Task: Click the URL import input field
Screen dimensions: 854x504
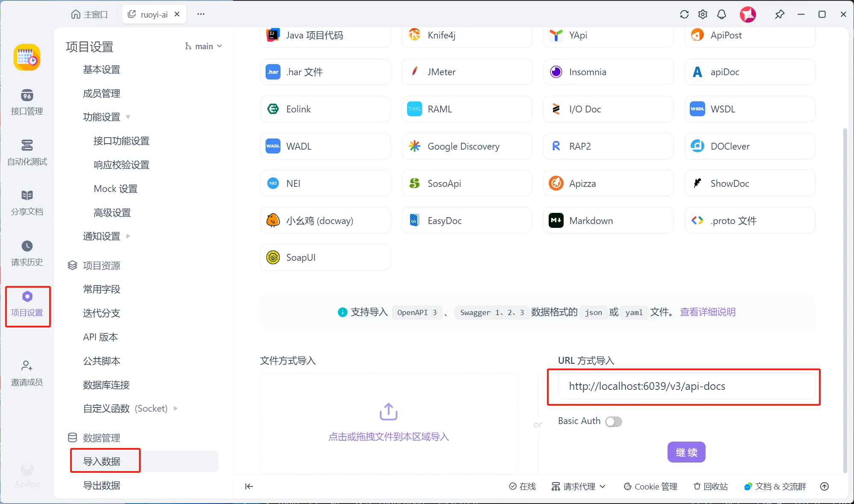Action: [x=686, y=386]
